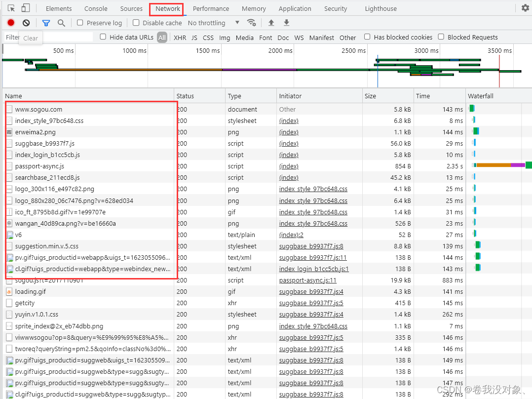This screenshot has width=532, height=399.
Task: Open the Security tab
Action: coord(336,8)
